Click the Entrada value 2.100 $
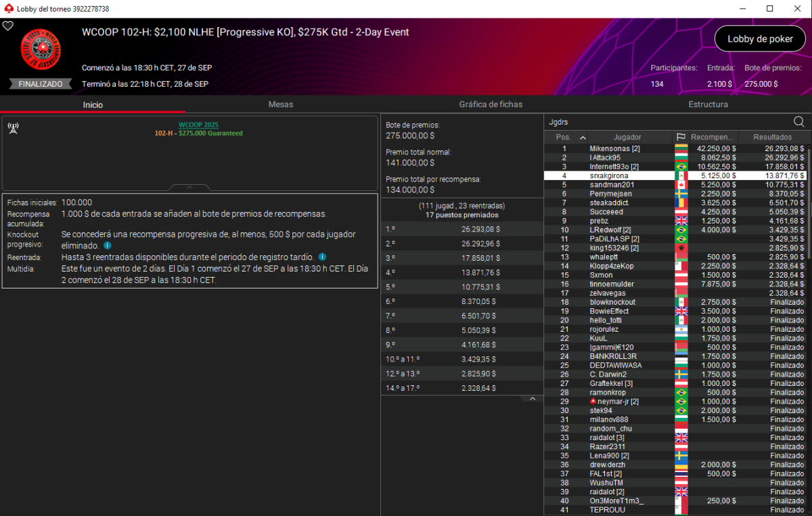The width and height of the screenshot is (812, 516). click(x=719, y=84)
